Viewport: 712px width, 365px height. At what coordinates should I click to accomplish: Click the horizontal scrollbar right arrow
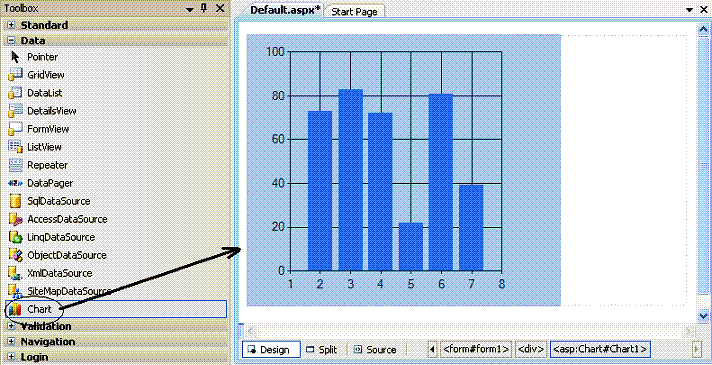[x=688, y=330]
